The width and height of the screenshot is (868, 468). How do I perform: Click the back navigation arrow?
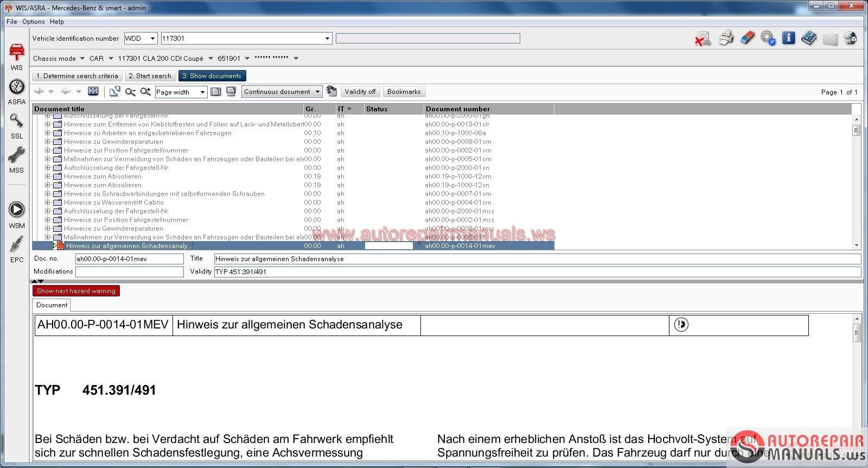(39, 91)
